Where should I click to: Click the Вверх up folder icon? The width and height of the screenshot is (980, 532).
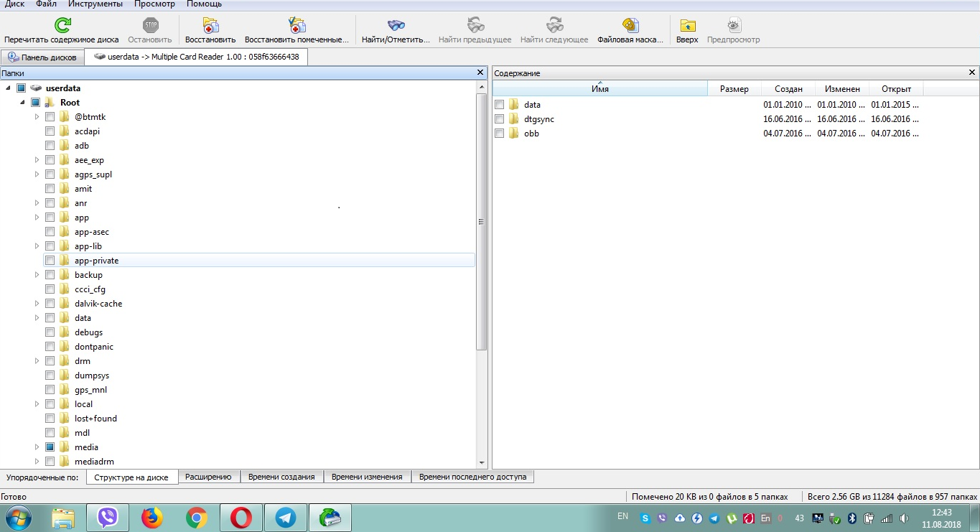point(687,26)
